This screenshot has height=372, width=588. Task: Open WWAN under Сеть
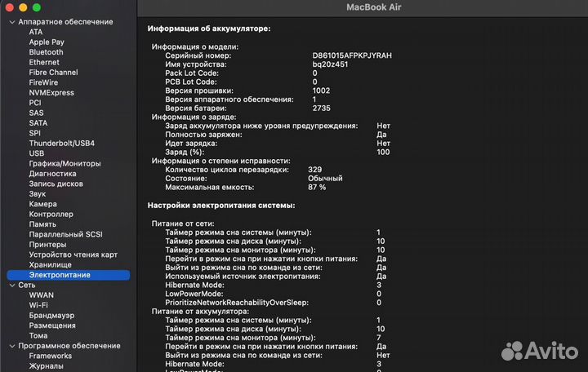click(42, 295)
